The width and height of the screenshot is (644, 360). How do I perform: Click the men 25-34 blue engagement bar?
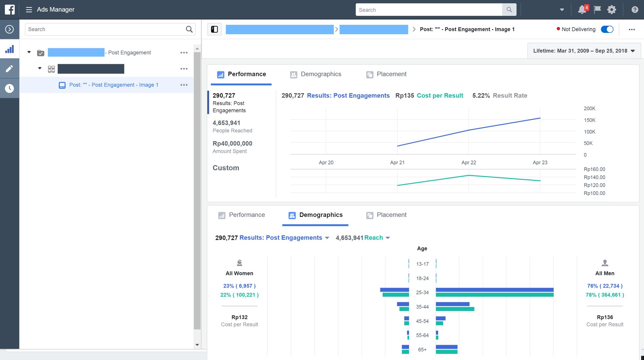coord(495,290)
